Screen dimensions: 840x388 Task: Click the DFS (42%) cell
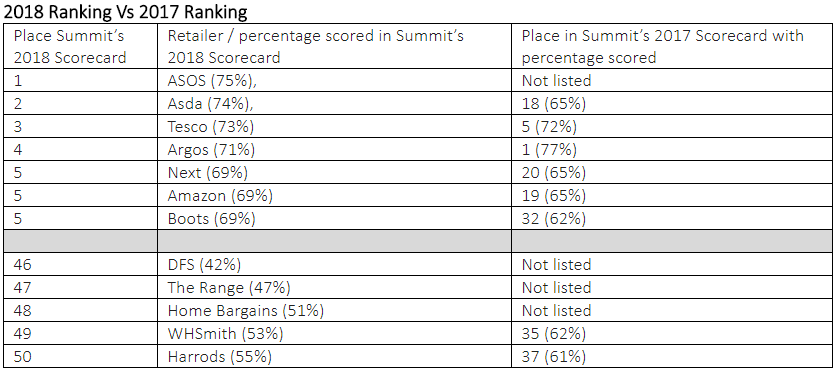coord(334,264)
